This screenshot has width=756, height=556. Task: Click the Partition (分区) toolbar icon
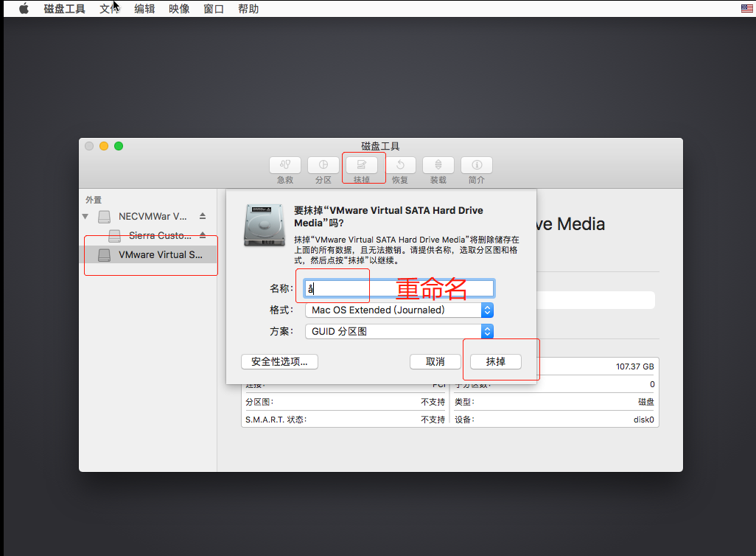click(x=323, y=165)
